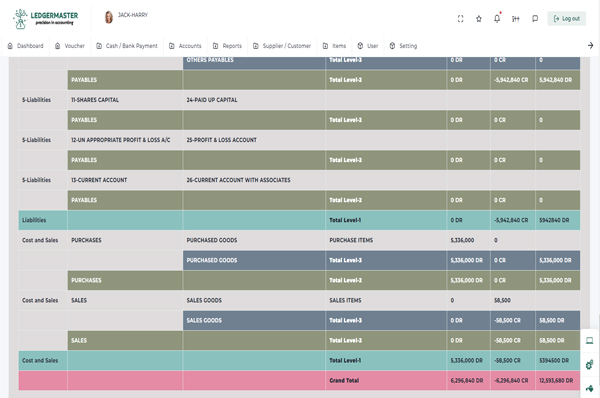The height and width of the screenshot is (398, 600).
Task: Open the User menu
Action: click(368, 46)
